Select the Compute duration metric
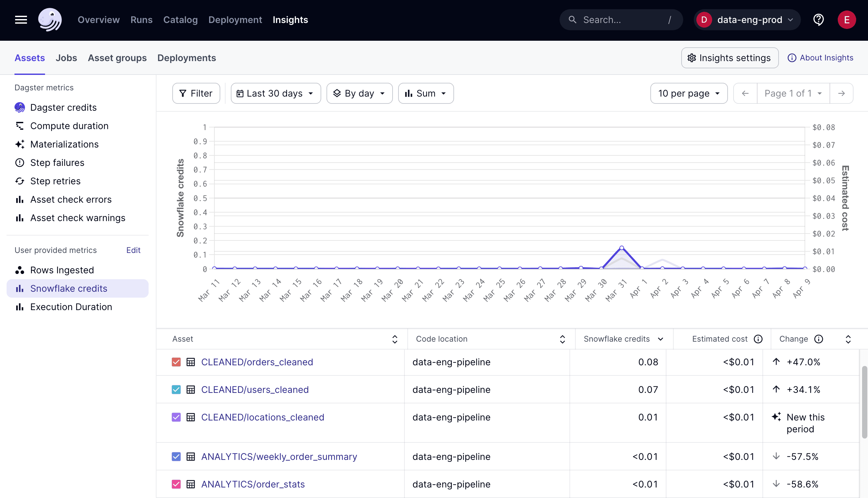The image size is (868, 498). pyautogui.click(x=69, y=125)
